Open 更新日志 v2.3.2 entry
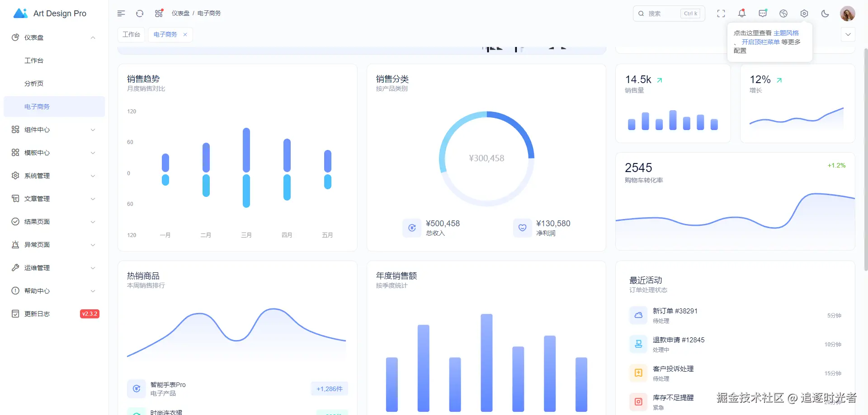868x415 pixels. pyautogui.click(x=54, y=314)
